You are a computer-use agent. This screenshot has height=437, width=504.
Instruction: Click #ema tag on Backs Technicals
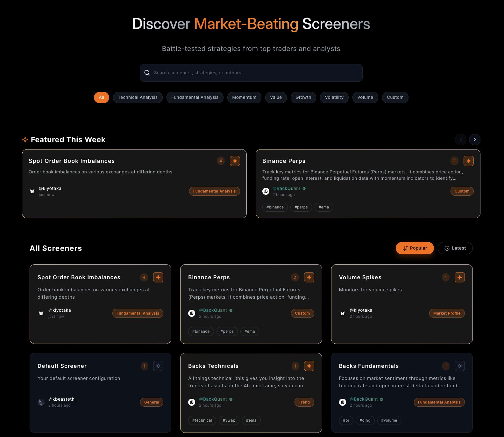click(x=251, y=420)
